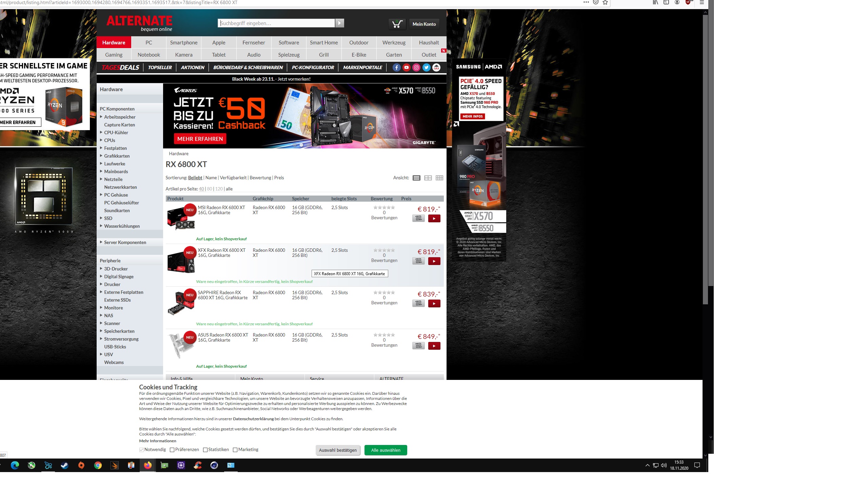
Task: Open the YouTube social icon
Action: coord(406,67)
